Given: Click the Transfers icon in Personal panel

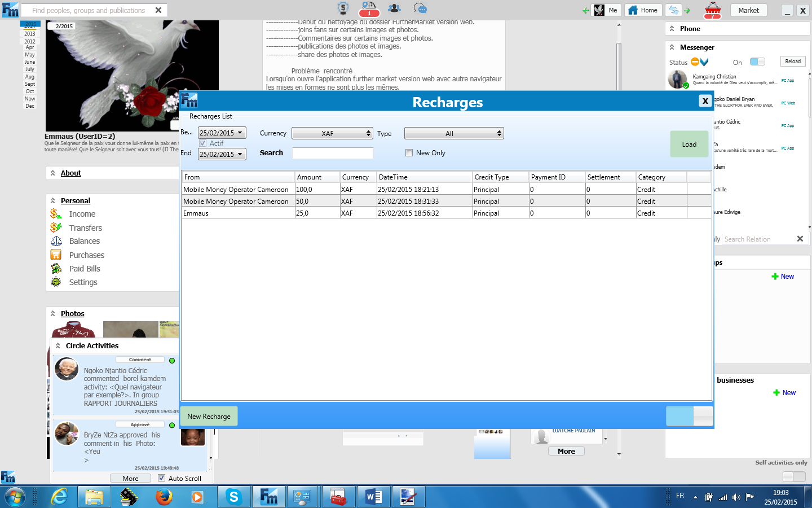Looking at the screenshot, I should [x=56, y=227].
